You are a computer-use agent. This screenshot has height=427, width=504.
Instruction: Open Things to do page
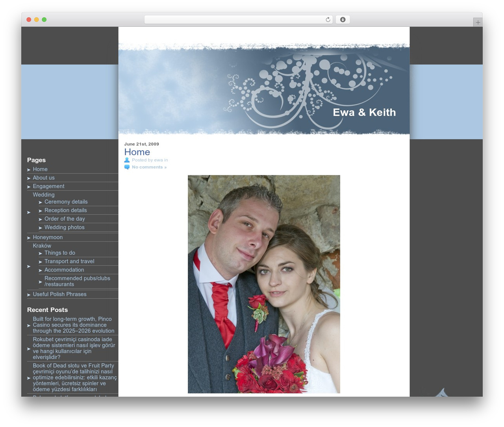pos(60,253)
